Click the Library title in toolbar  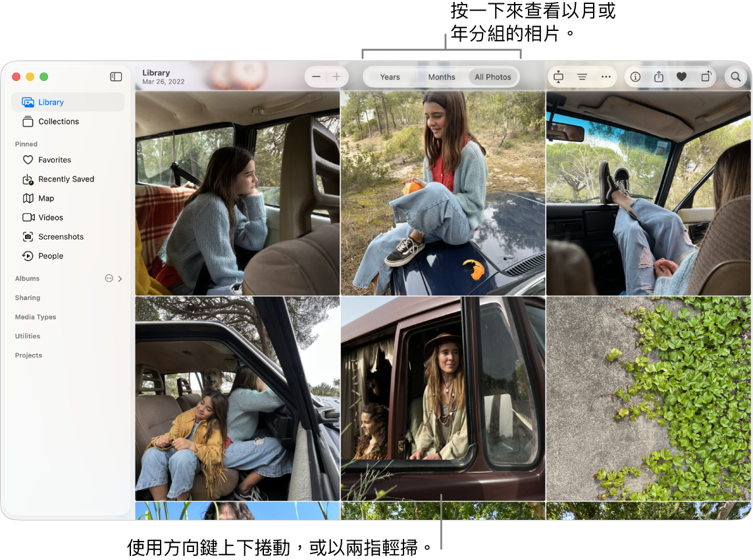coord(156,72)
